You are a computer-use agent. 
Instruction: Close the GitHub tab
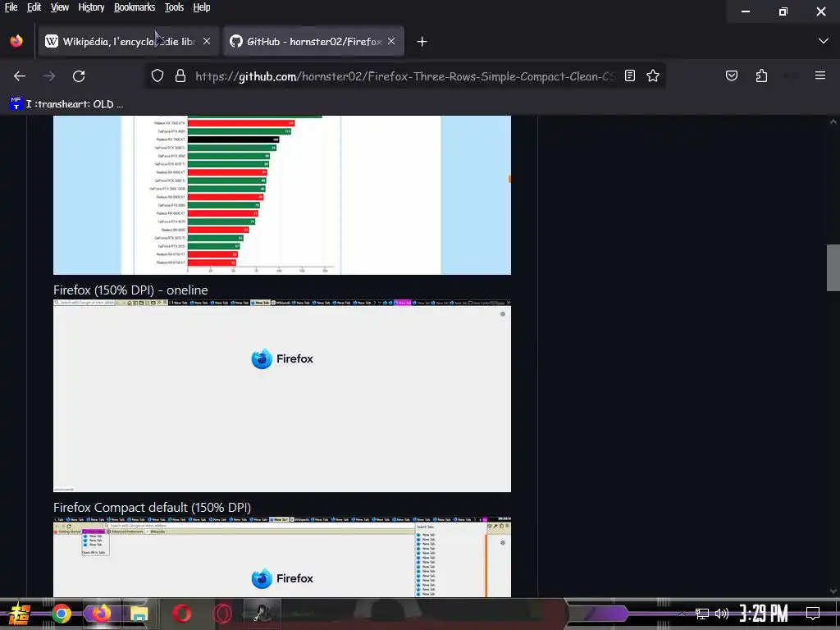[x=391, y=41]
